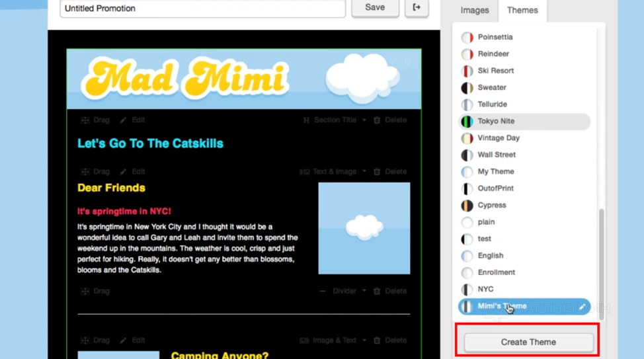The image size is (644, 359).
Task: Select the Sweater theme name
Action: tap(492, 87)
